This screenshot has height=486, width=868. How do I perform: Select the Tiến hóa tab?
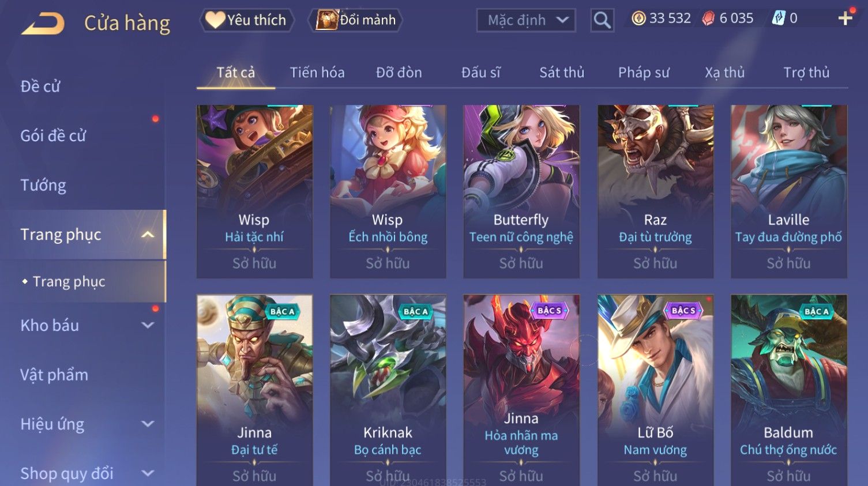pyautogui.click(x=317, y=73)
